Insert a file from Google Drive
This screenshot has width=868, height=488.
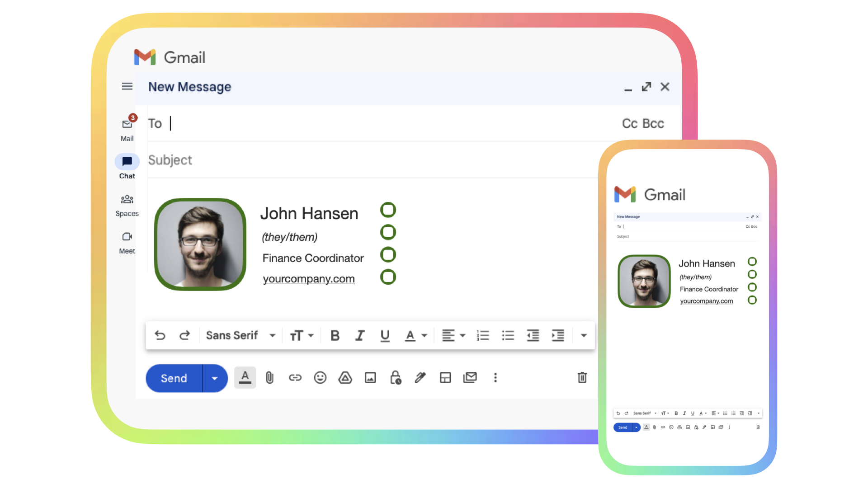click(x=345, y=378)
